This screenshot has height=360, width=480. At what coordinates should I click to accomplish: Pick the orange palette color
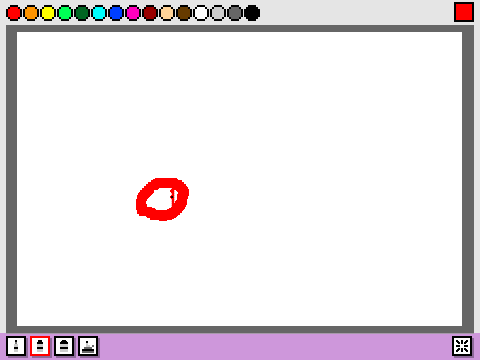point(31,13)
